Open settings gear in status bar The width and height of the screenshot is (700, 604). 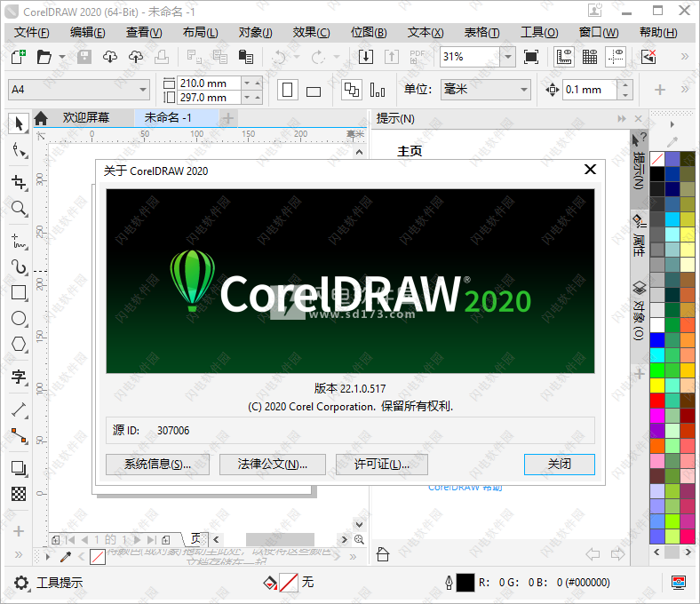click(x=21, y=583)
